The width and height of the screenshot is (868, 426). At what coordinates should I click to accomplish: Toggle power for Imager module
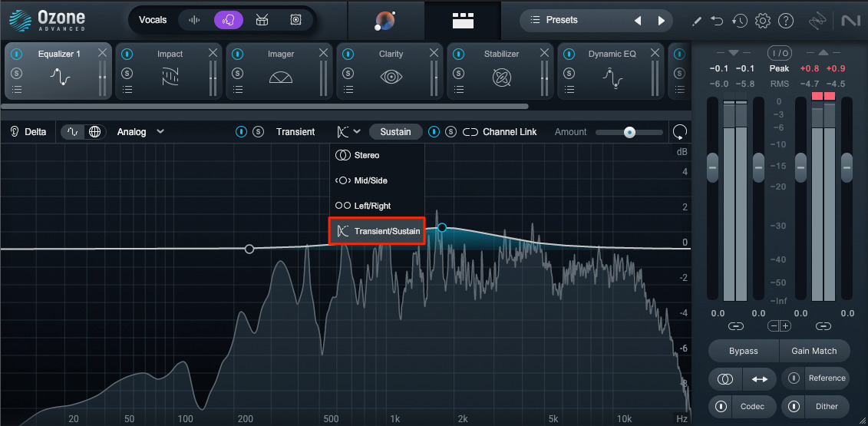(237, 54)
